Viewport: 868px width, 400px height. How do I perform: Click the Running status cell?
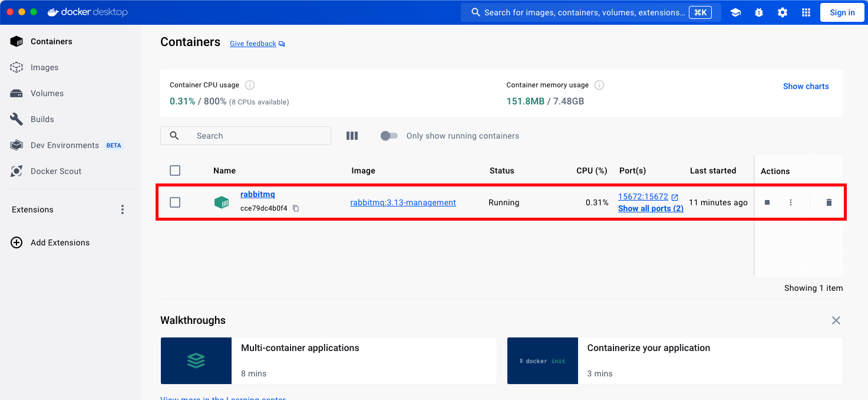pyautogui.click(x=504, y=202)
